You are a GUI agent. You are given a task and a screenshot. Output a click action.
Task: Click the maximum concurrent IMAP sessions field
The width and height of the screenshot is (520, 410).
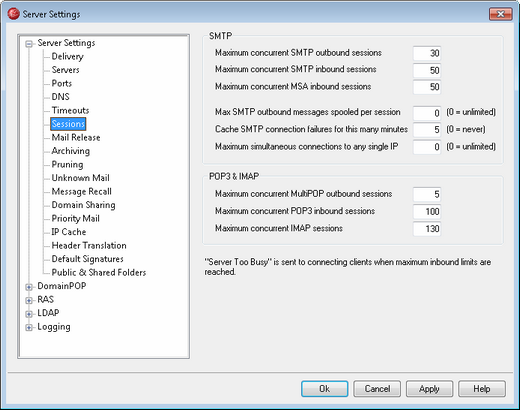pos(427,229)
